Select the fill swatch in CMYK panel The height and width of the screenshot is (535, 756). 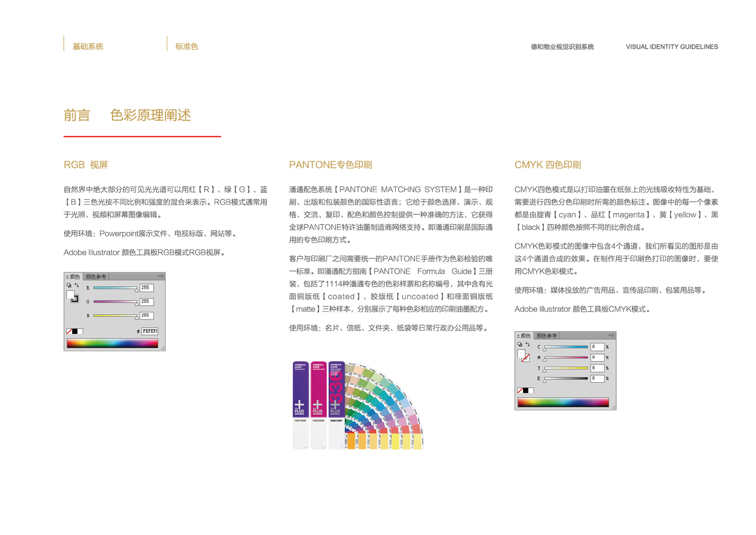click(521, 353)
